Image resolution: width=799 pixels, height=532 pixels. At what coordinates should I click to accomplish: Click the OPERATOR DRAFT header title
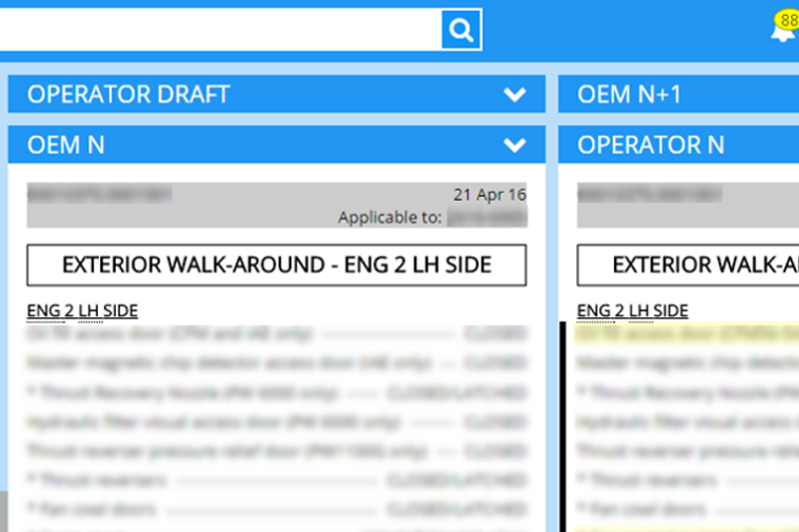point(129,94)
